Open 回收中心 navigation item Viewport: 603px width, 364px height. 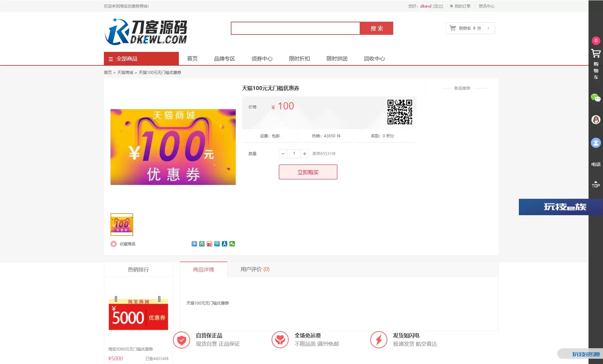374,58
